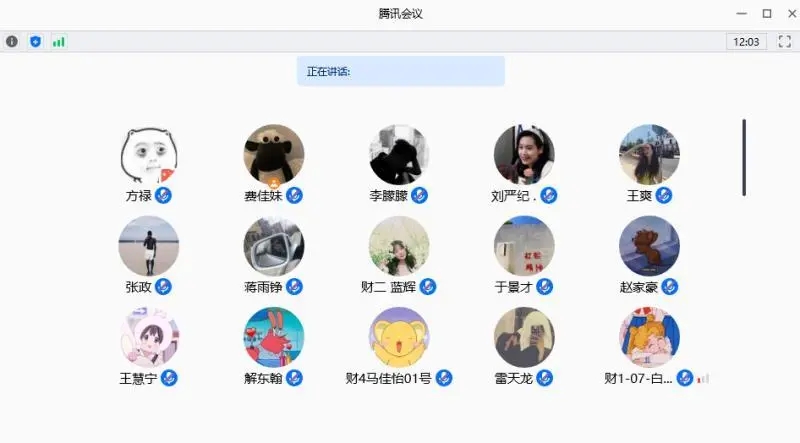The image size is (800, 443).
Task: Open the meeting info icon
Action: (12, 41)
